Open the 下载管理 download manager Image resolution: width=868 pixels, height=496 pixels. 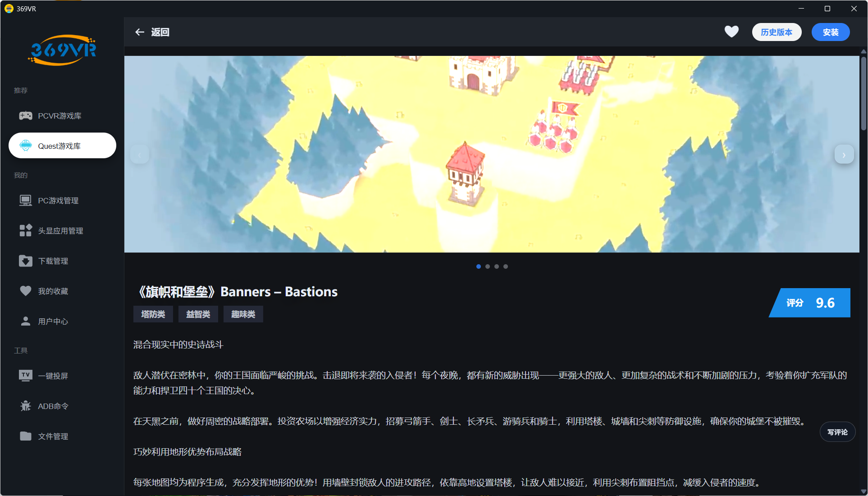(53, 261)
